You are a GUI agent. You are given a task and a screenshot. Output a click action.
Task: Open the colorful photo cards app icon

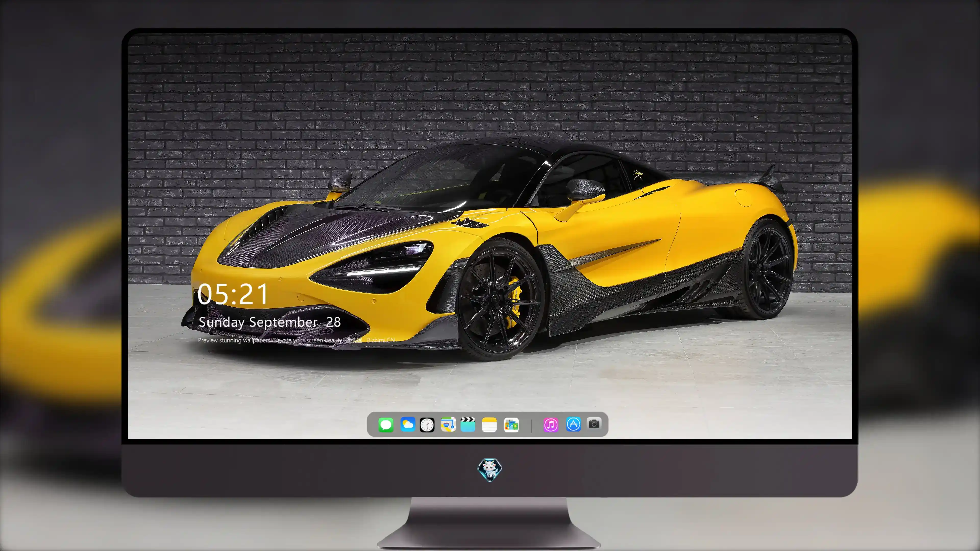[511, 425]
